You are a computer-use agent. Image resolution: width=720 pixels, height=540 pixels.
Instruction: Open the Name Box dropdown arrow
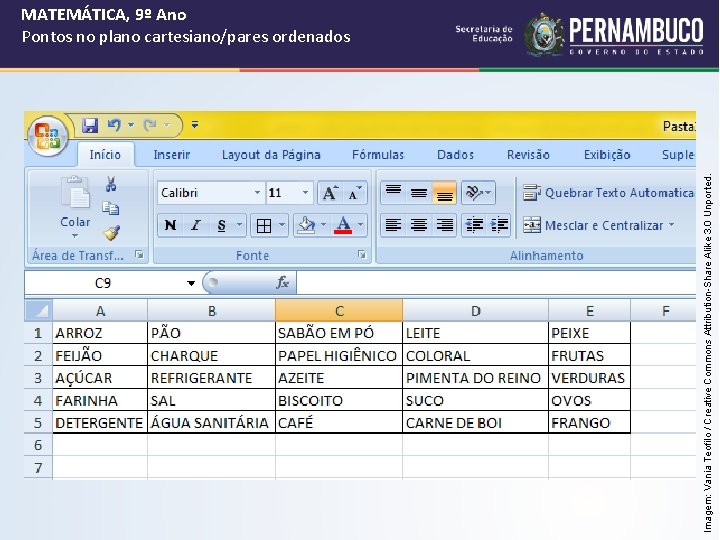click(191, 283)
